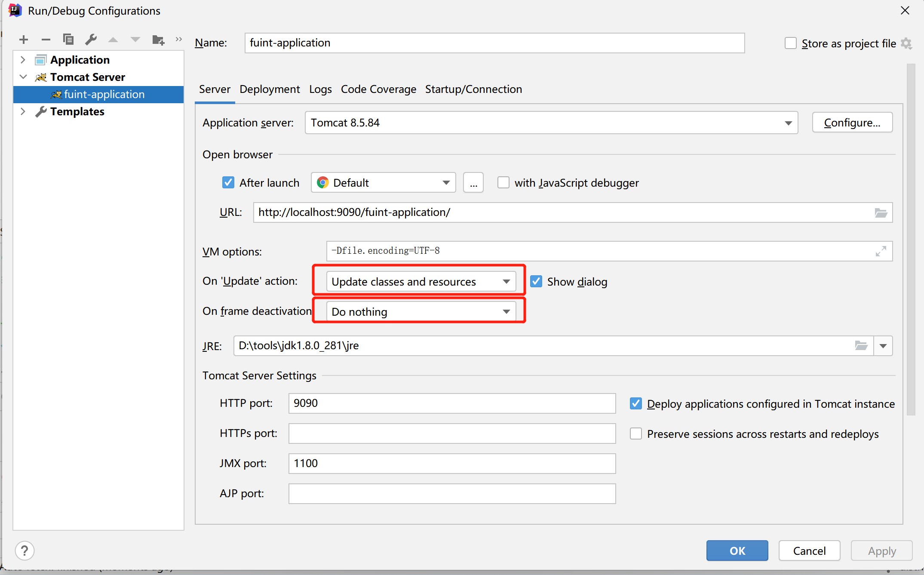Expand the Templates tree node
Image resolution: width=924 pixels, height=575 pixels.
click(x=23, y=111)
